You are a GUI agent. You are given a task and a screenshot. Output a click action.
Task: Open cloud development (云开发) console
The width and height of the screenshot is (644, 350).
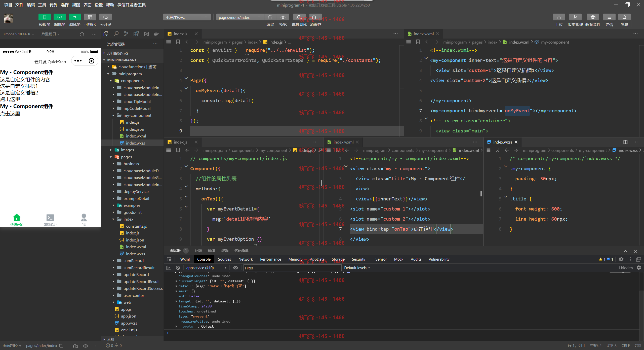(x=105, y=17)
